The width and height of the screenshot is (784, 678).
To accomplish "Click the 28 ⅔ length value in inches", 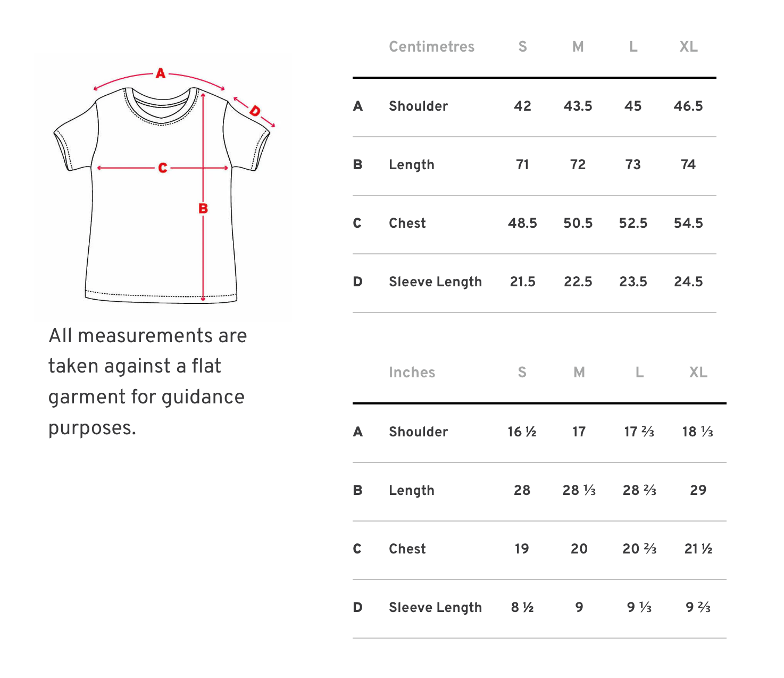I will point(639,491).
